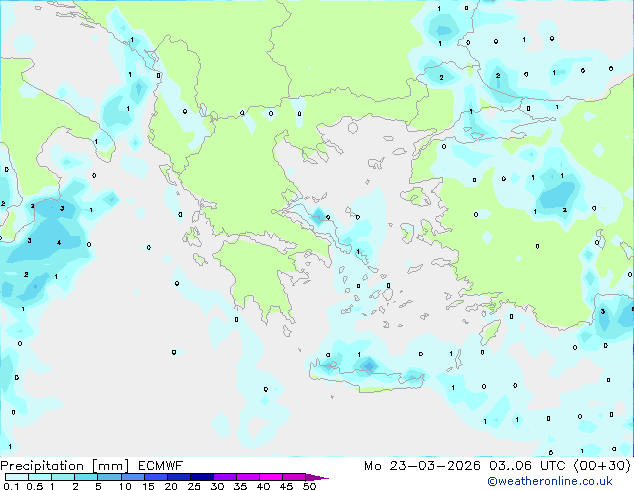
Task: Click the legend scale label '25'
Action: (194, 486)
